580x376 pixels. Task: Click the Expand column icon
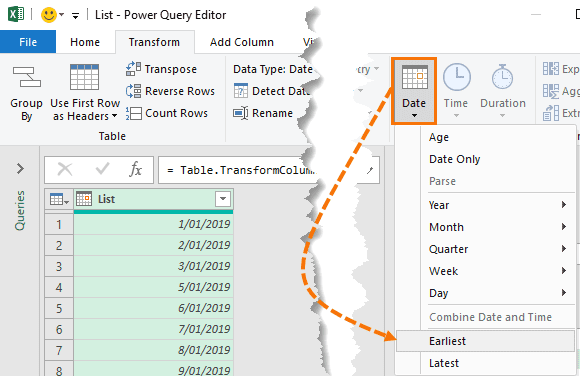(x=551, y=69)
